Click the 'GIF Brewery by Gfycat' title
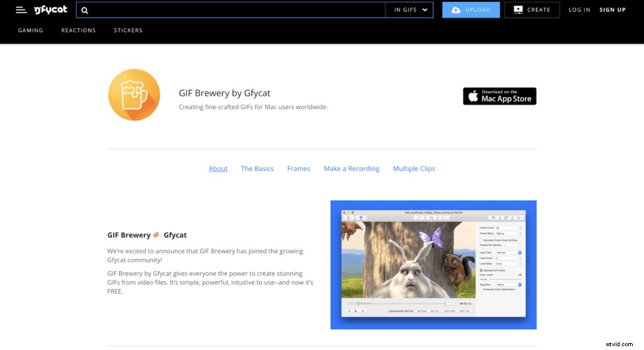Screen dimensions: 644x350 tap(225, 93)
